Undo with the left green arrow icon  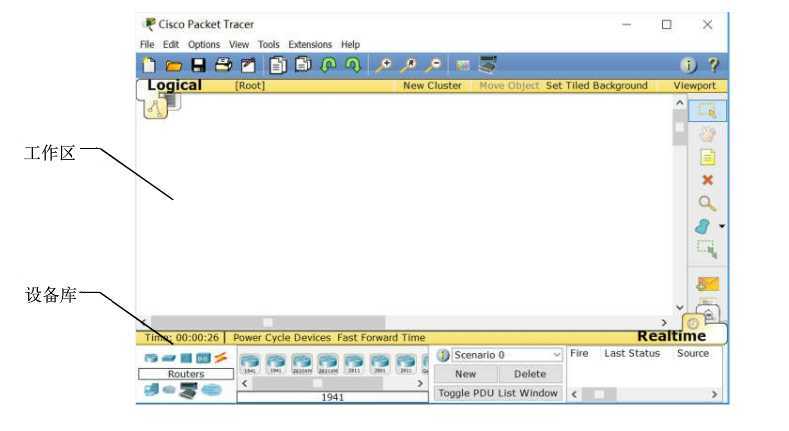coord(329,65)
